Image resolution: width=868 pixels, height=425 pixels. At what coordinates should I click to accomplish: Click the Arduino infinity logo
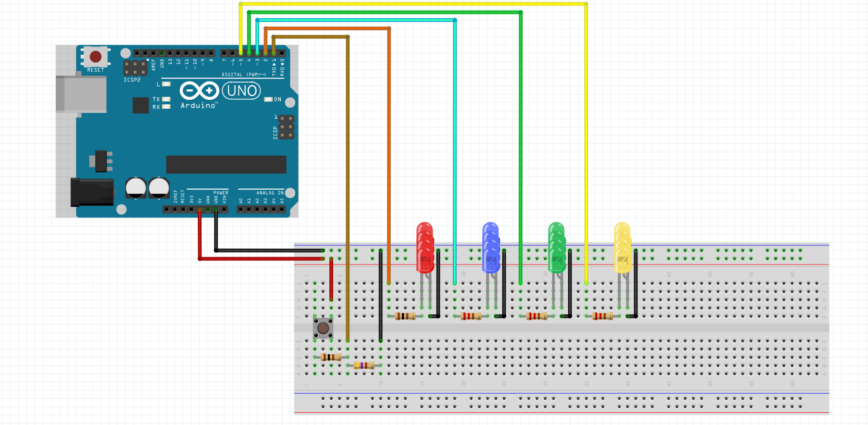pos(199,90)
